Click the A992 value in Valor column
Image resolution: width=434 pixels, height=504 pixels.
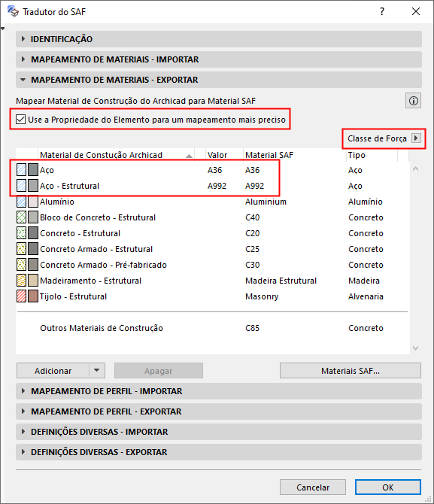tap(217, 186)
